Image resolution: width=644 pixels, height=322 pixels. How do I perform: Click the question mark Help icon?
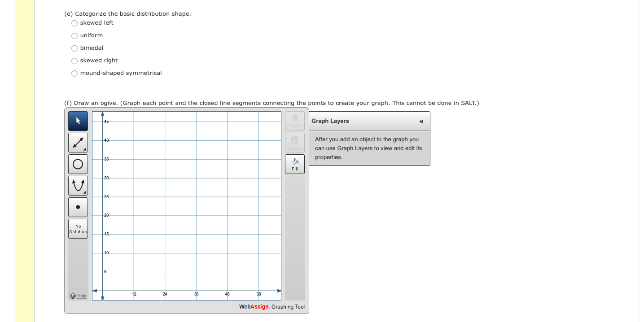pyautogui.click(x=72, y=296)
